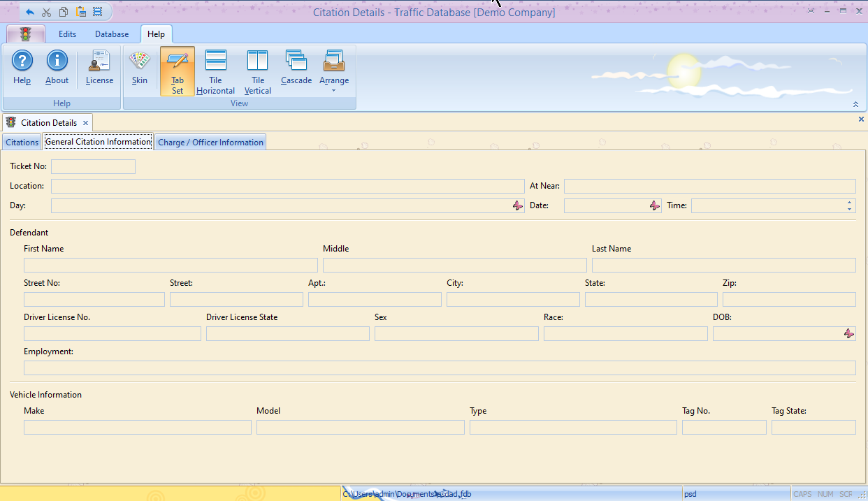Click the Ticket No input field
Image resolution: width=868 pixels, height=501 pixels.
pos(93,166)
